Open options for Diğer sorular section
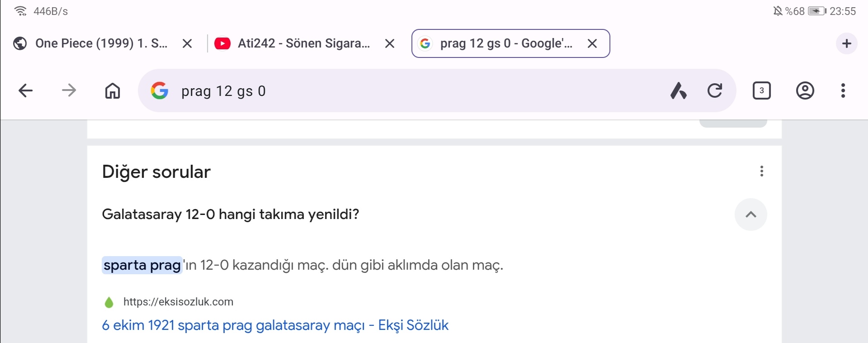Screen dimensions: 868x343 click(762, 171)
